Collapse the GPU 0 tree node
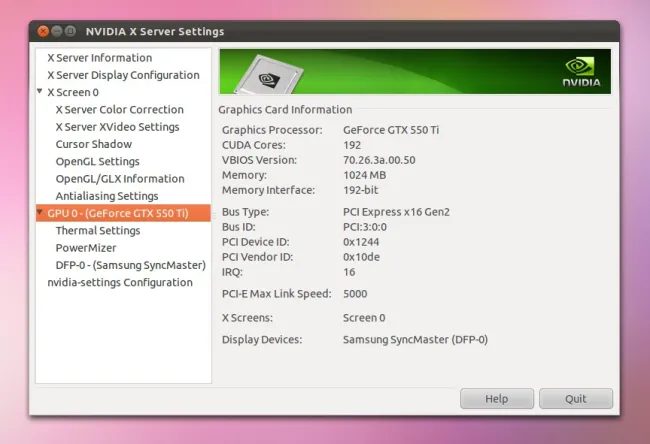The height and width of the screenshot is (444, 650). point(41,214)
